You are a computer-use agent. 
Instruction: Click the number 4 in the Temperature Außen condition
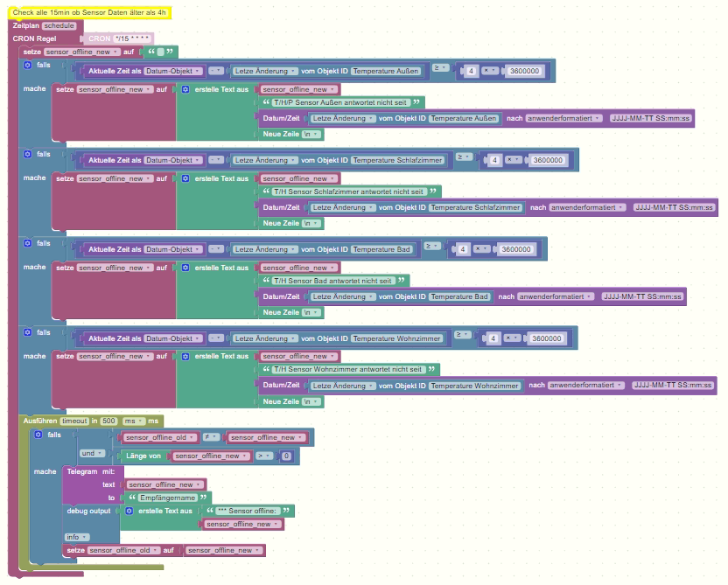point(471,71)
